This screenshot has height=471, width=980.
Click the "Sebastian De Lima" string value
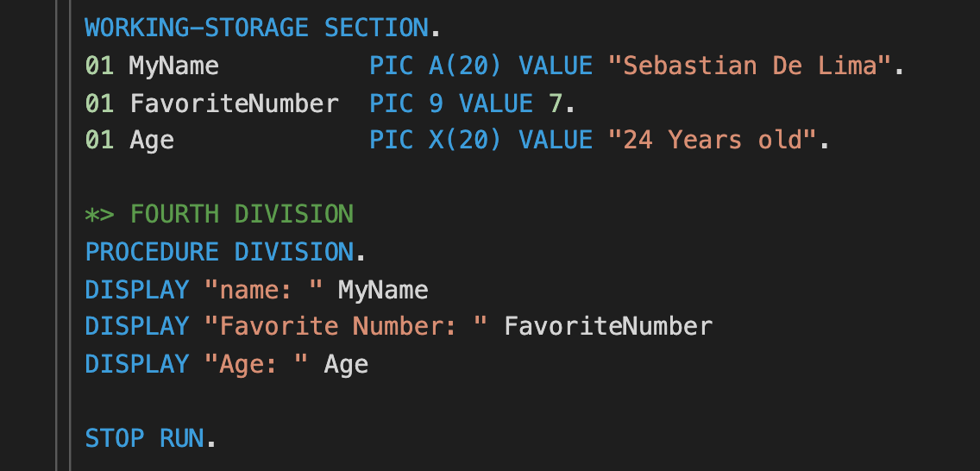click(x=750, y=66)
